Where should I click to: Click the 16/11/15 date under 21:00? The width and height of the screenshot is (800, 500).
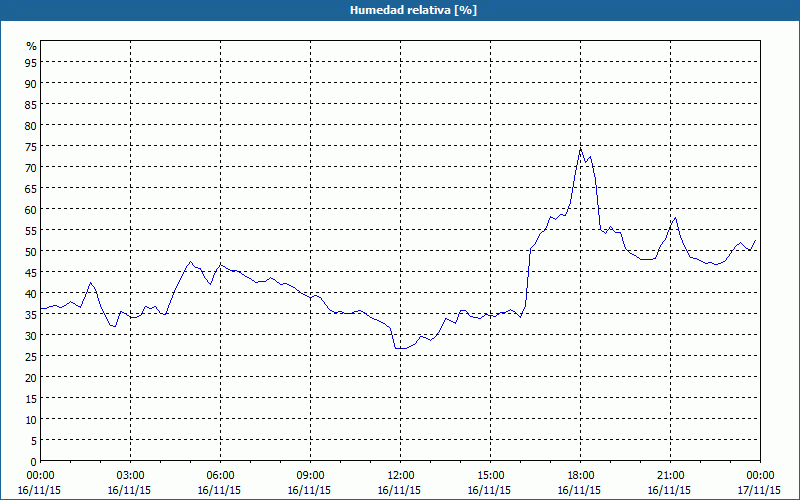pyautogui.click(x=669, y=490)
